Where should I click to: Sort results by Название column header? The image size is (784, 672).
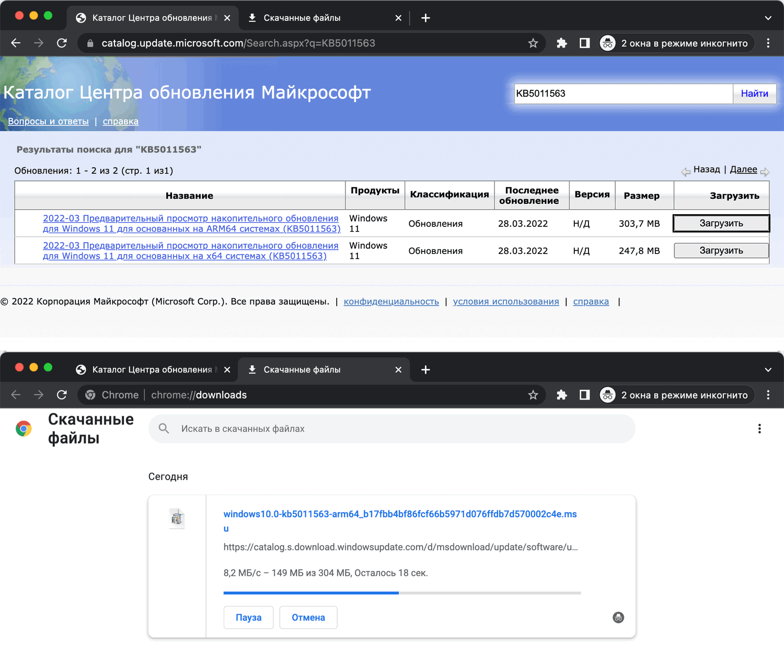pos(189,195)
